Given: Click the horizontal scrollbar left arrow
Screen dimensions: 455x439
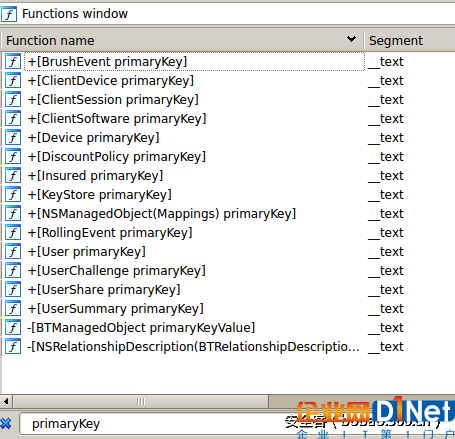Looking at the screenshot, I should [x=6, y=401].
